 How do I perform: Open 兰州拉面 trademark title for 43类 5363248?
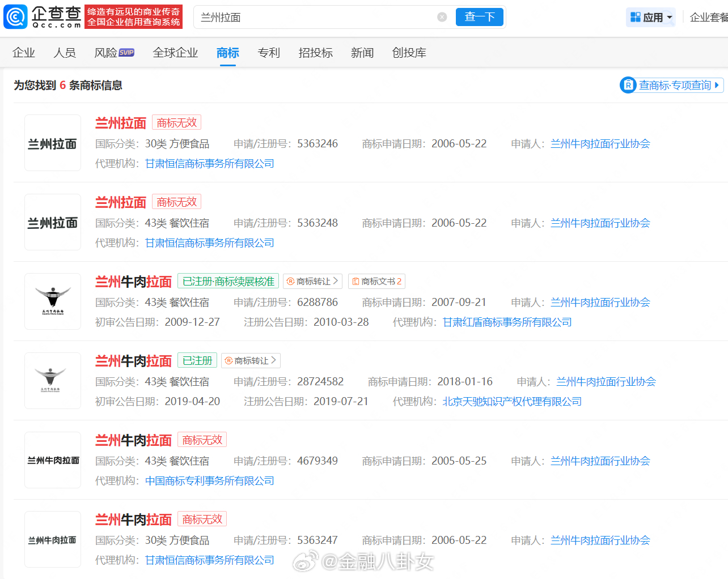pyautogui.click(x=121, y=202)
